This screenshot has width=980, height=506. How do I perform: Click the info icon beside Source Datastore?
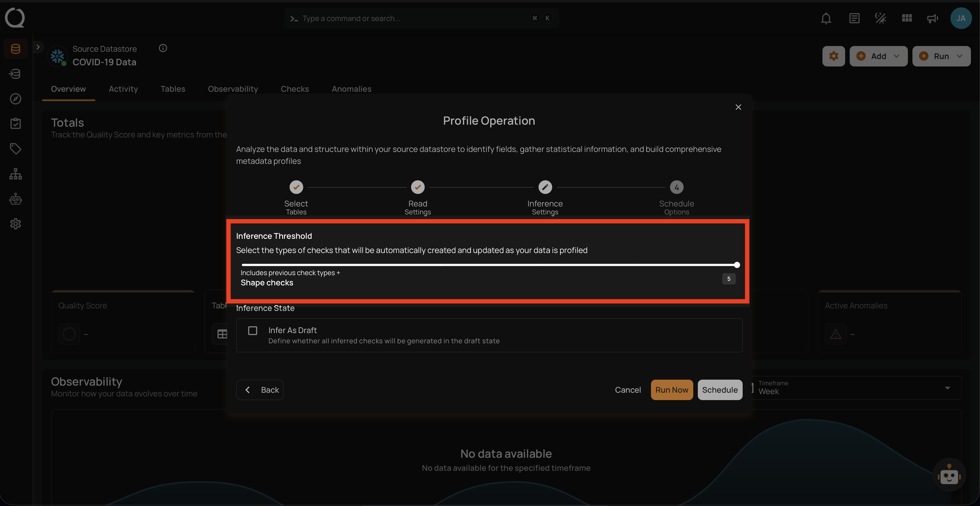(x=163, y=48)
